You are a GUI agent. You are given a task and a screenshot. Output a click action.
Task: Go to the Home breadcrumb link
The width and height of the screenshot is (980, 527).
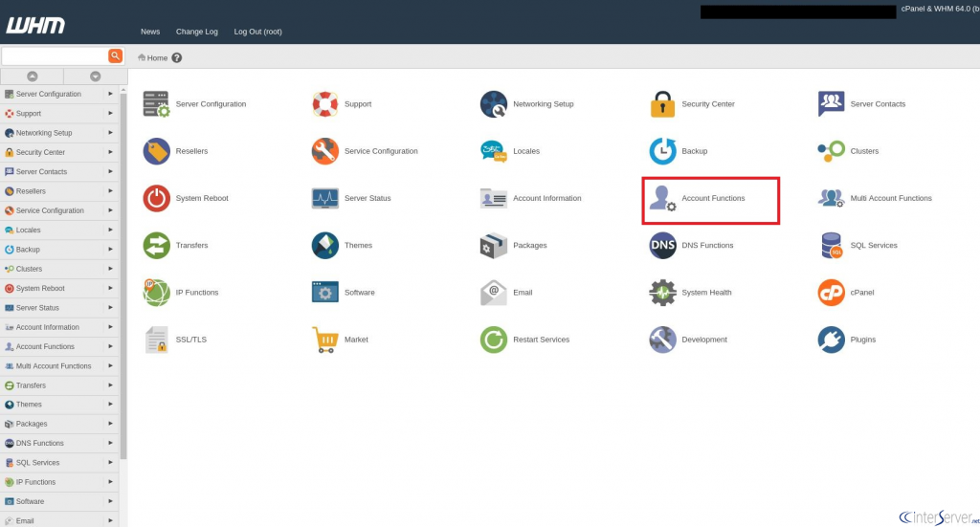click(x=157, y=57)
